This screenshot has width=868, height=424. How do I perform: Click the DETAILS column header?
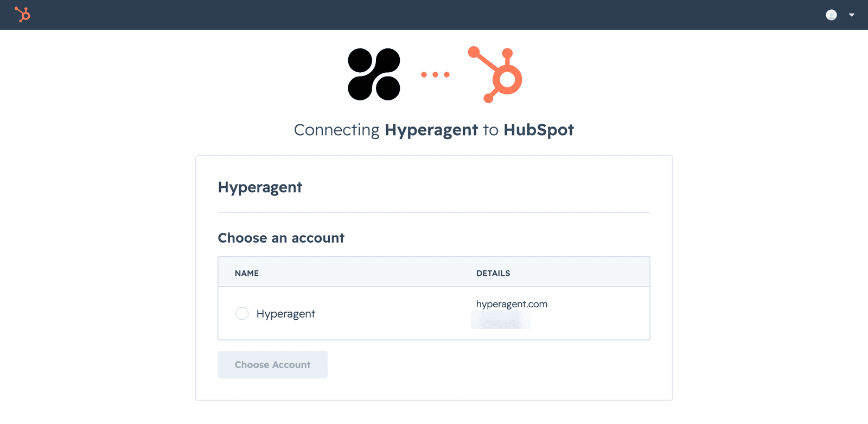[493, 273]
